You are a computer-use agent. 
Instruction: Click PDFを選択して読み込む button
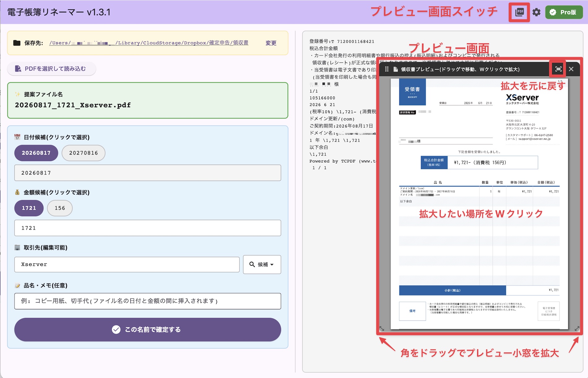[51, 69]
